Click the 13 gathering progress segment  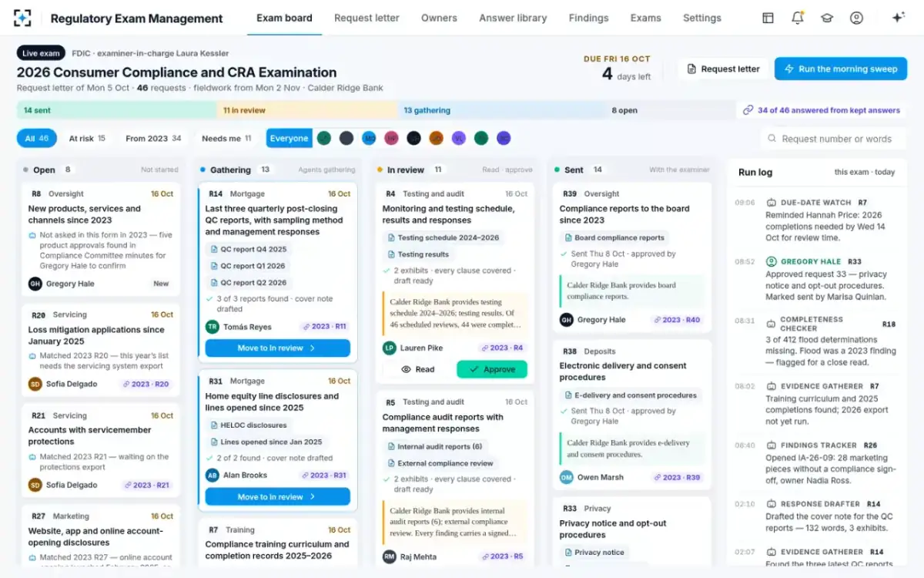tap(500, 110)
